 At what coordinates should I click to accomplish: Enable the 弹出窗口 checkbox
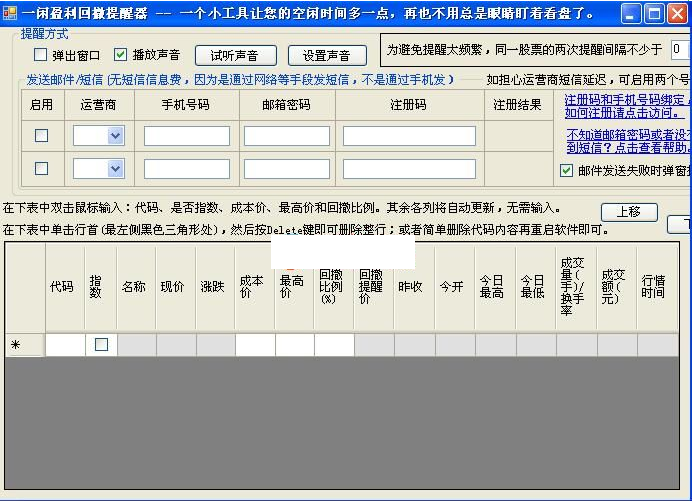41,55
